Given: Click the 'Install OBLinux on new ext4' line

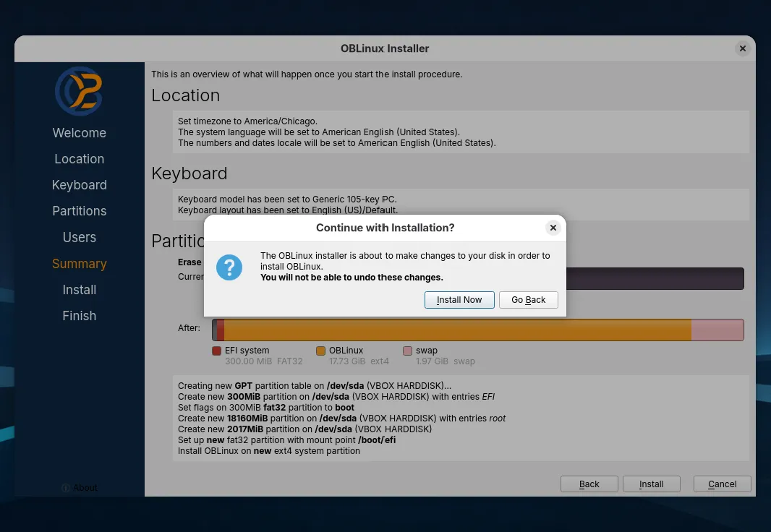Looking at the screenshot, I should click(x=269, y=450).
